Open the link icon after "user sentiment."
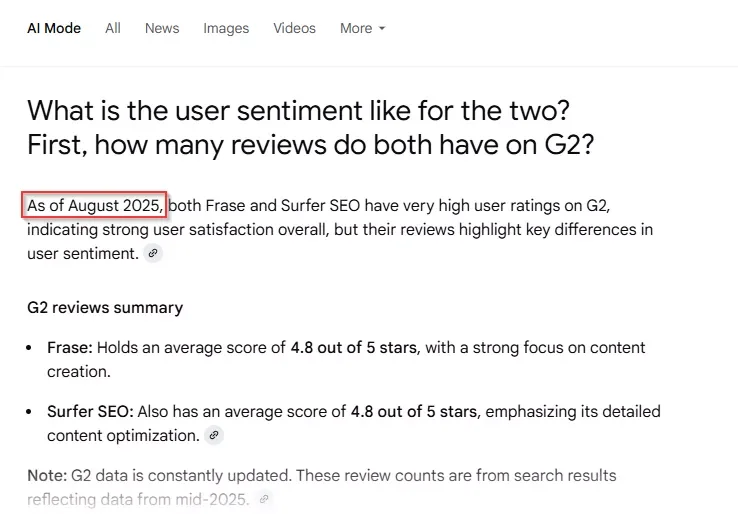This screenshot has width=738, height=514. (153, 254)
